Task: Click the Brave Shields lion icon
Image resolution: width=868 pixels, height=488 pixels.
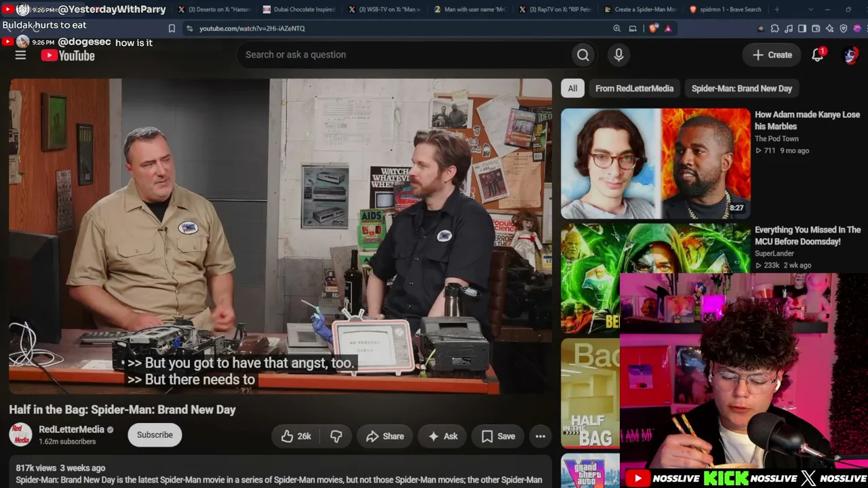Action: (x=653, y=28)
